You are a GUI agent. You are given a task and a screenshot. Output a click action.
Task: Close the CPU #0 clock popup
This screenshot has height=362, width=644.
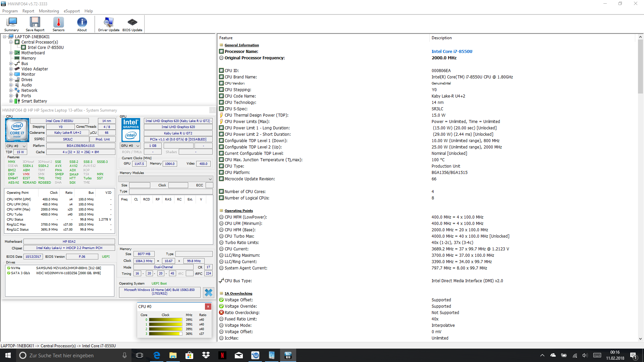point(208,306)
